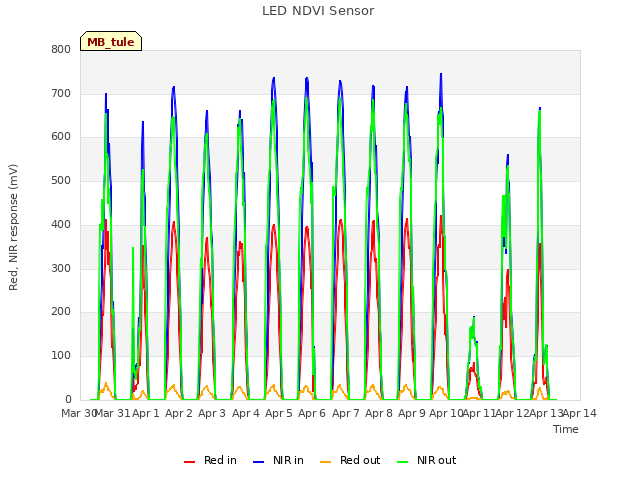Click the 400 y-axis tick label
This screenshot has width=640, height=480.
(x=61, y=224)
